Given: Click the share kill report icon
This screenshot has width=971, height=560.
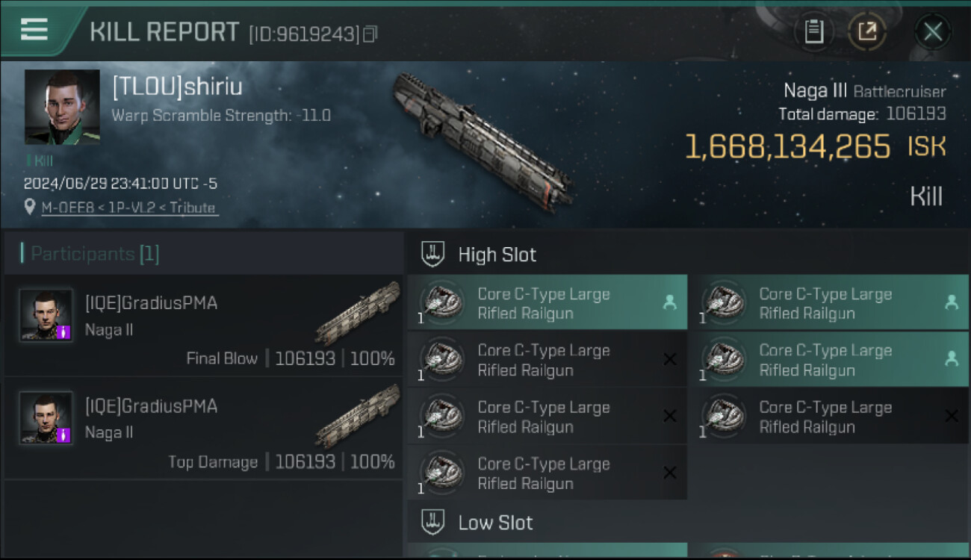Looking at the screenshot, I should tap(866, 31).
